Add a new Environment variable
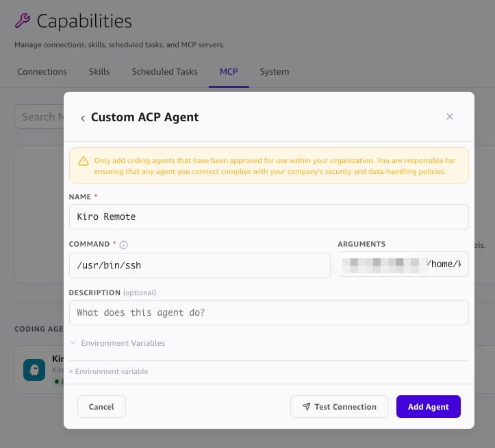 click(x=108, y=371)
